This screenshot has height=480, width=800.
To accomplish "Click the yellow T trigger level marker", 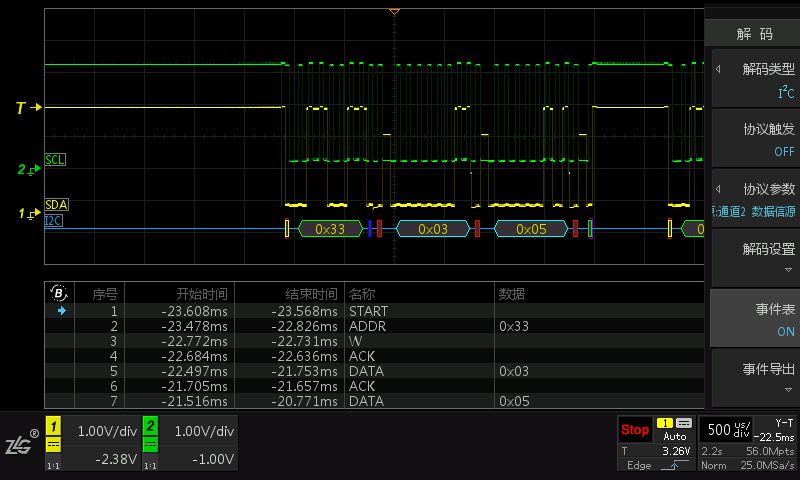I will pyautogui.click(x=28, y=107).
